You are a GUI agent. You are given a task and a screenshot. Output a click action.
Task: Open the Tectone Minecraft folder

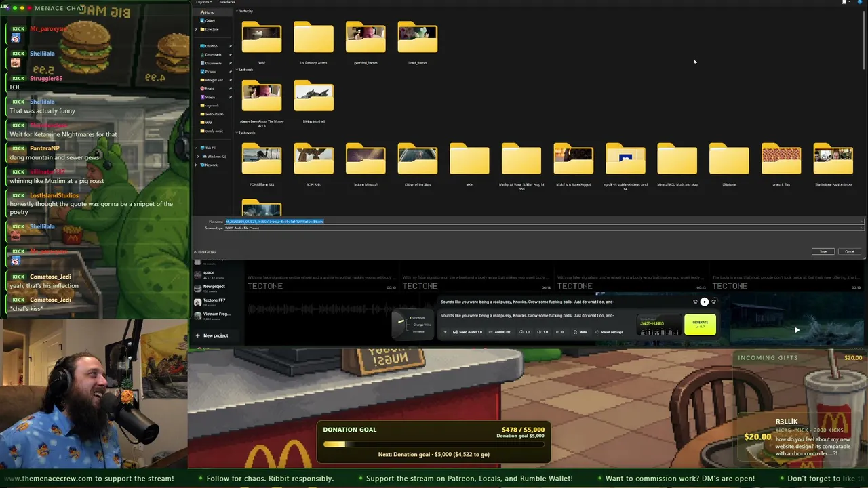pos(366,164)
